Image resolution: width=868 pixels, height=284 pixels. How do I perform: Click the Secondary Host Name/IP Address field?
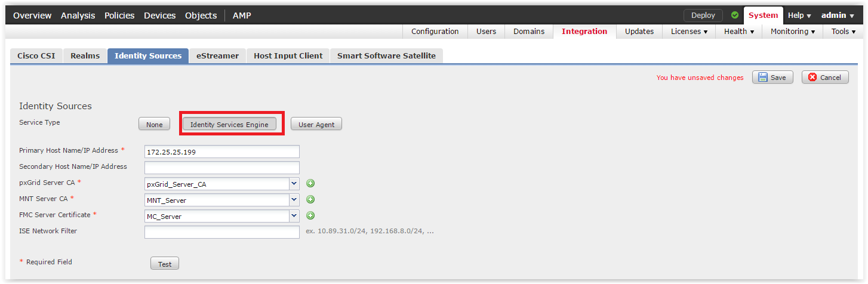tap(222, 168)
